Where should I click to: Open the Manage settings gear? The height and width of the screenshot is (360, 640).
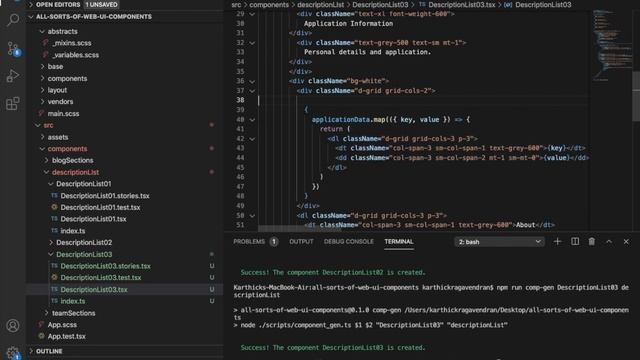13,352
